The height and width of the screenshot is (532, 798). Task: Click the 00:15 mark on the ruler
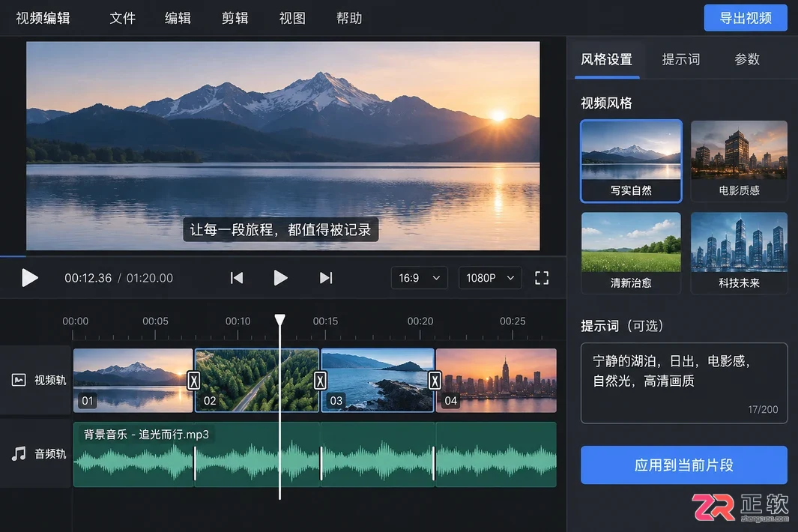pos(325,321)
